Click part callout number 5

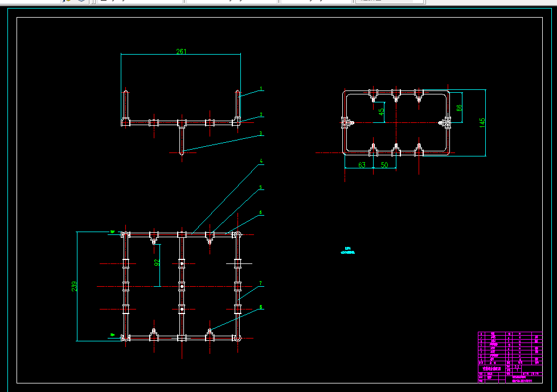click(261, 188)
